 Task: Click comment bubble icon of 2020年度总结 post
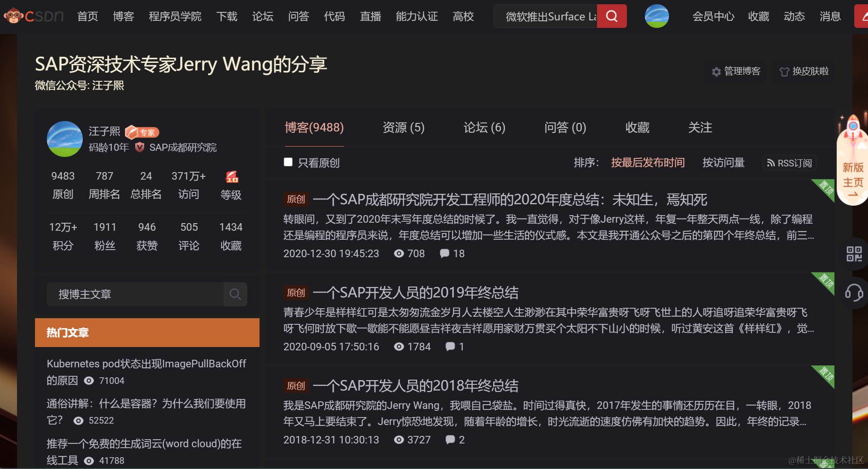point(444,253)
